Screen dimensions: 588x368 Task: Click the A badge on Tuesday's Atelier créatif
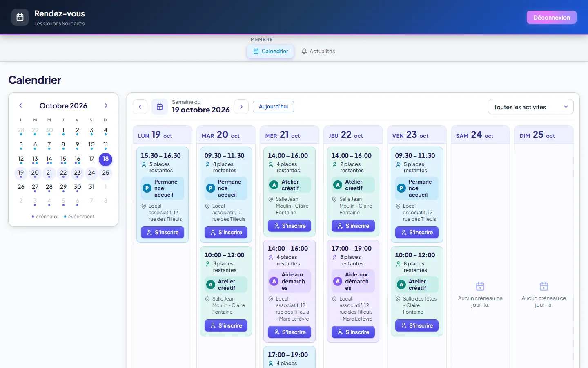211,285
